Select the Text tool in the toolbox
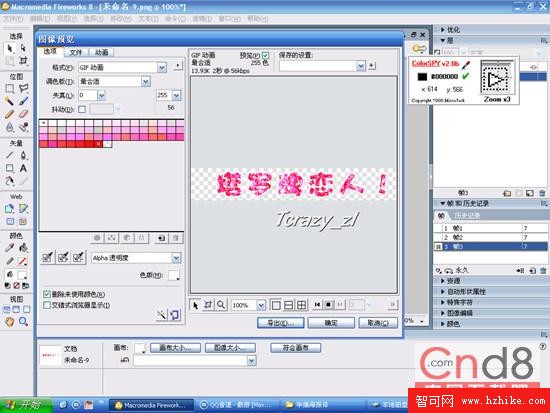Image resolution: width=550 pixels, height=413 pixels. [x=23, y=168]
